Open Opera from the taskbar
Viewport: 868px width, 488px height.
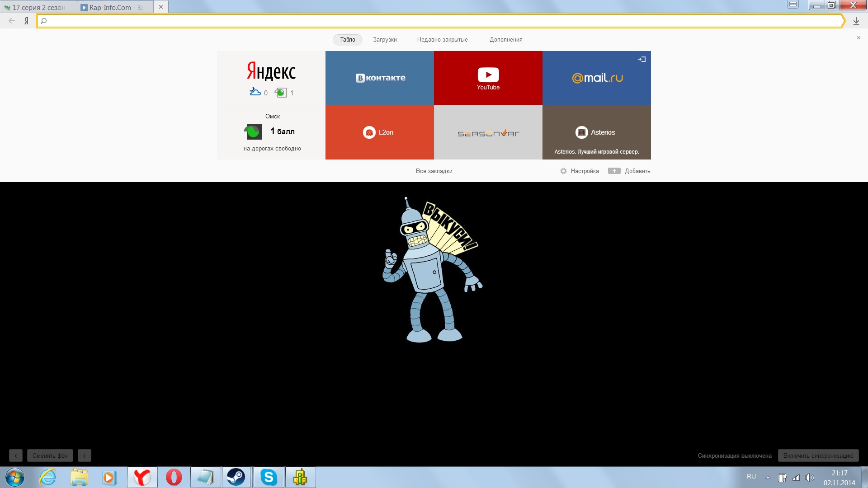pos(174,477)
